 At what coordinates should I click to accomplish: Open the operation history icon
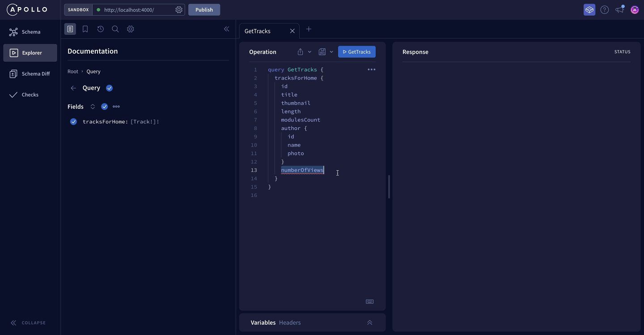(x=100, y=29)
